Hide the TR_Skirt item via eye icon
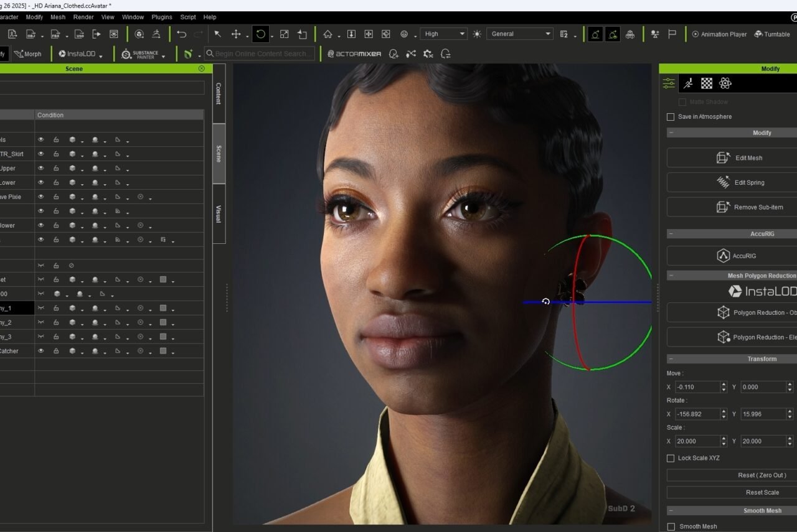 tap(41, 154)
